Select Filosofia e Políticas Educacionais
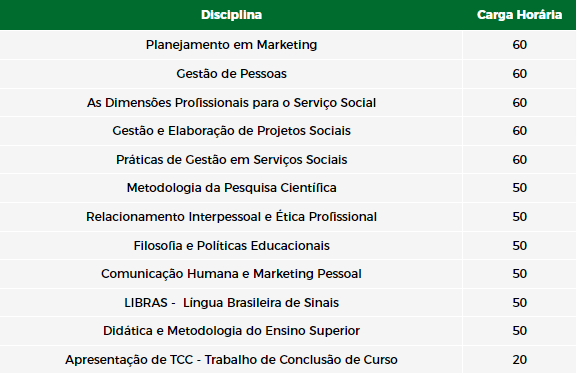 pos(231,245)
